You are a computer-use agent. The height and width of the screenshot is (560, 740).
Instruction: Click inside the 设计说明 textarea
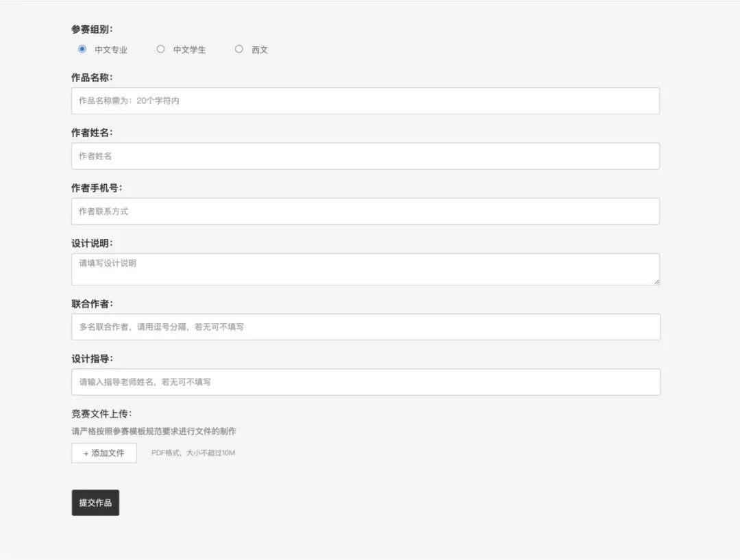tap(365, 269)
